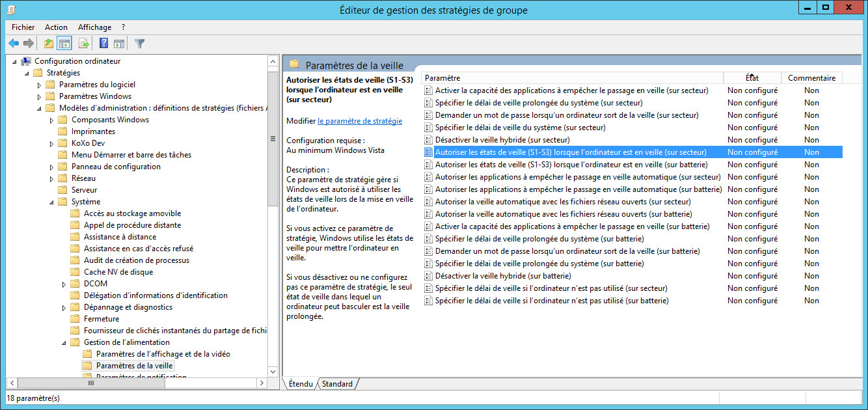The width and height of the screenshot is (868, 410).
Task: Click the tree's horizontal scrollbar right arrow
Action: (262, 383)
